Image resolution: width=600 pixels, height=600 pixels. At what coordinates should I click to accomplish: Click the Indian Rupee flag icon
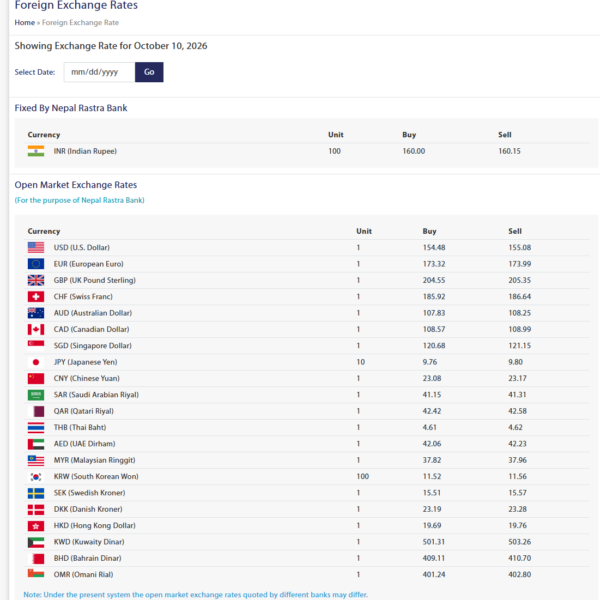click(36, 151)
